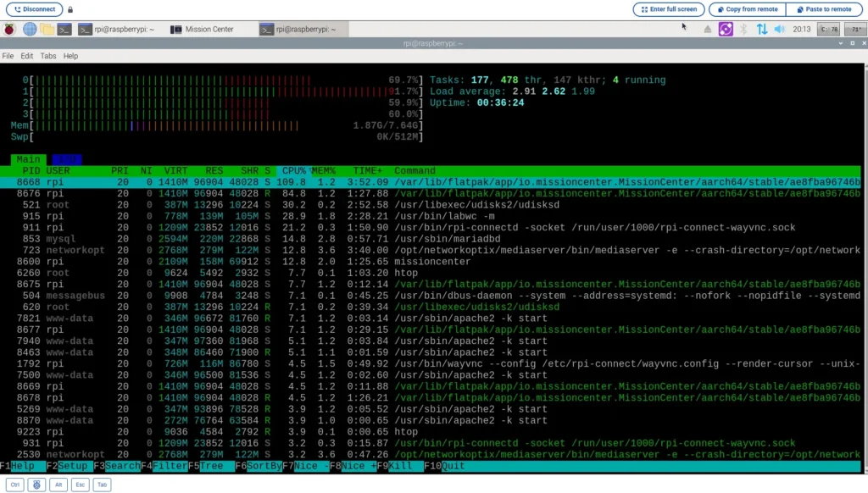Select the rpi-connectd row PID 911

coord(430,227)
